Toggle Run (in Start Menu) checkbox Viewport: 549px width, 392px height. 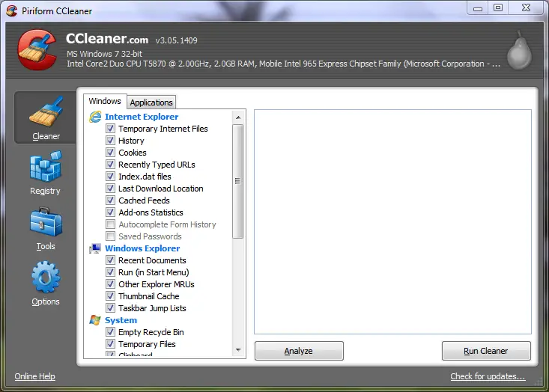tap(110, 272)
